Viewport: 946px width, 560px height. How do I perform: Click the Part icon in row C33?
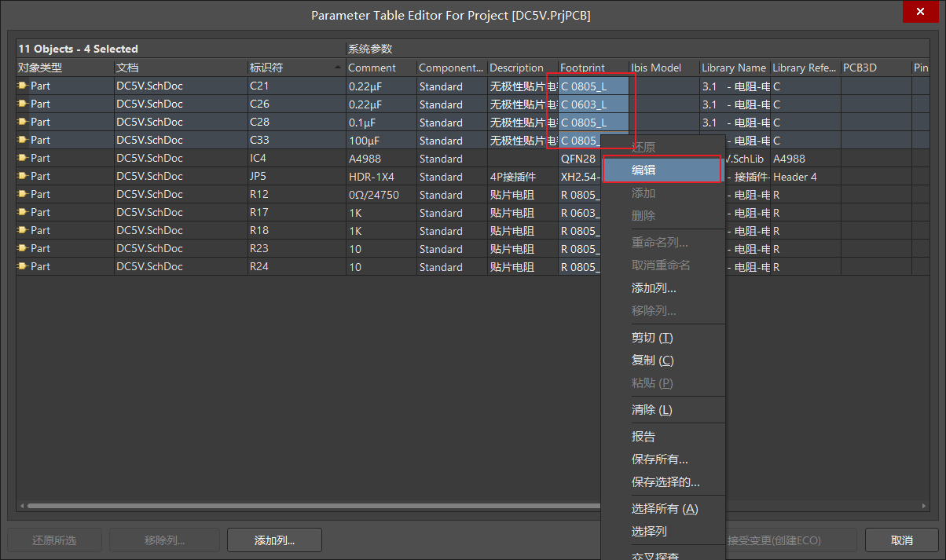pyautogui.click(x=23, y=140)
